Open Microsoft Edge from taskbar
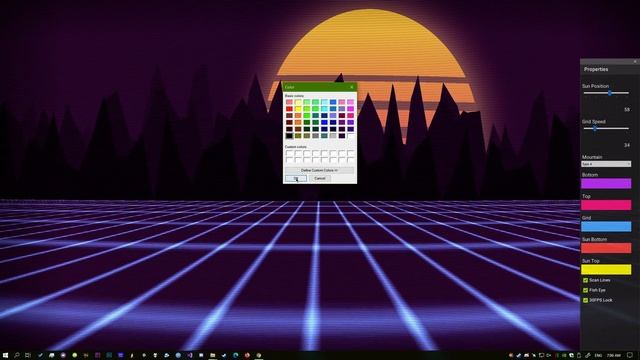 [236, 356]
